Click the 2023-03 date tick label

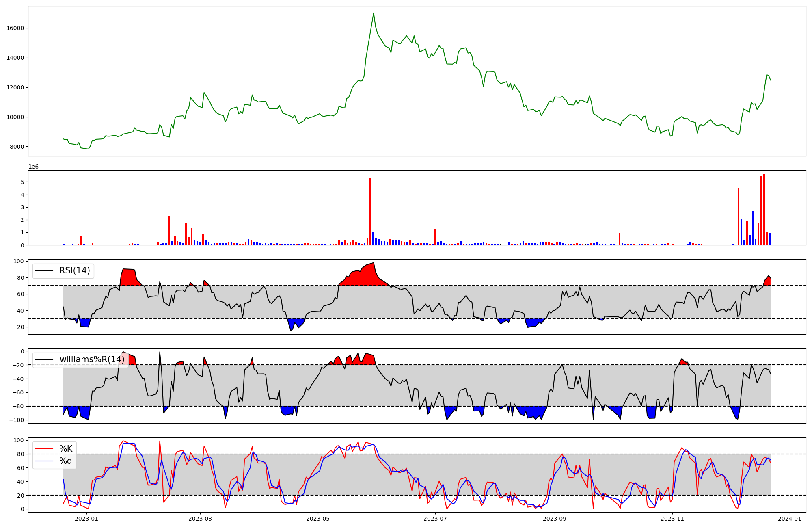200,519
